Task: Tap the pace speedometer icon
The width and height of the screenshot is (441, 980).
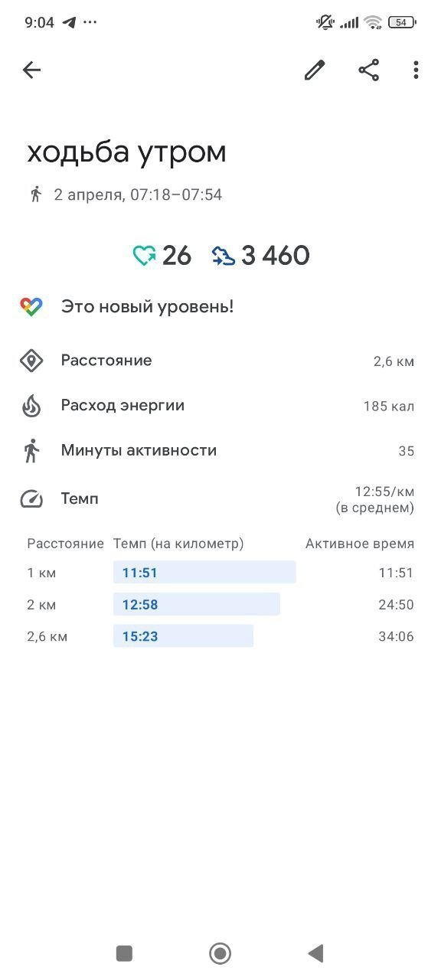Action: coord(31,499)
